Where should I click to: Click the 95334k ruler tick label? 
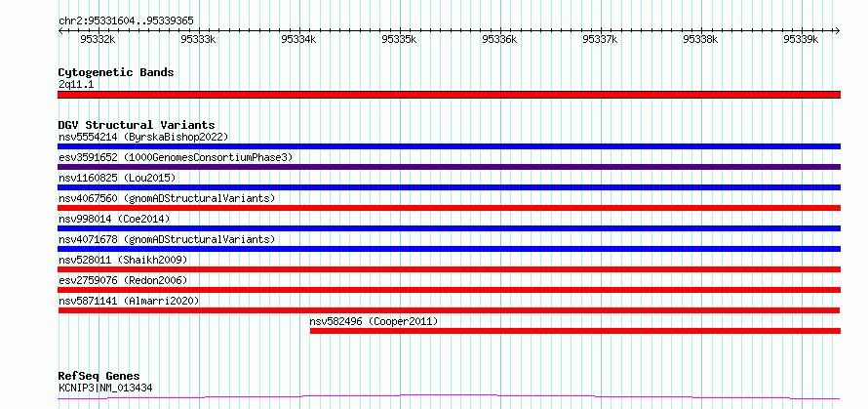pos(298,39)
